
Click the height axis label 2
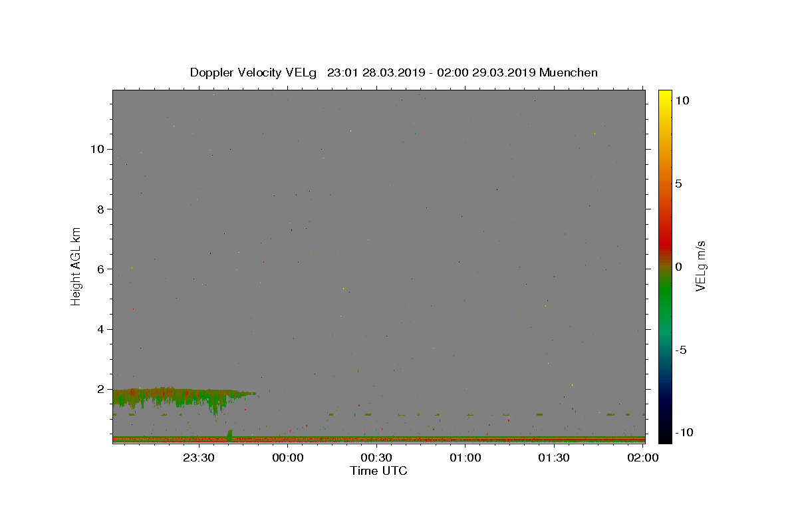[x=101, y=390]
